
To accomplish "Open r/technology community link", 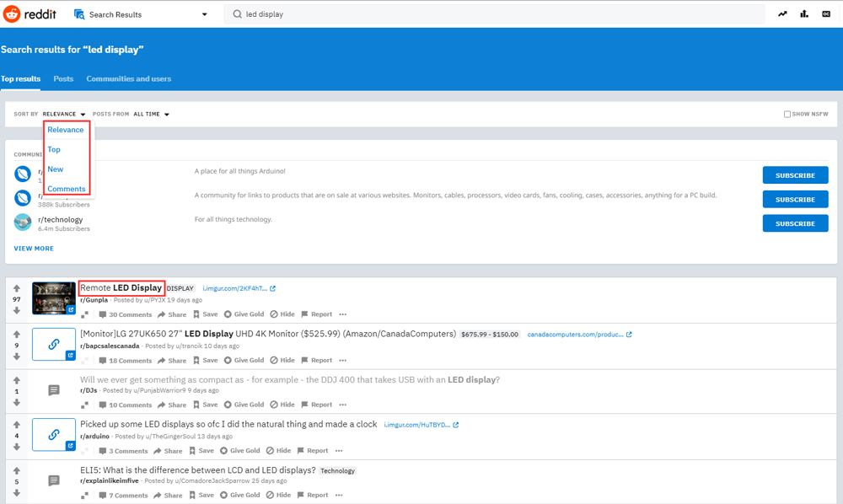I will (x=60, y=219).
